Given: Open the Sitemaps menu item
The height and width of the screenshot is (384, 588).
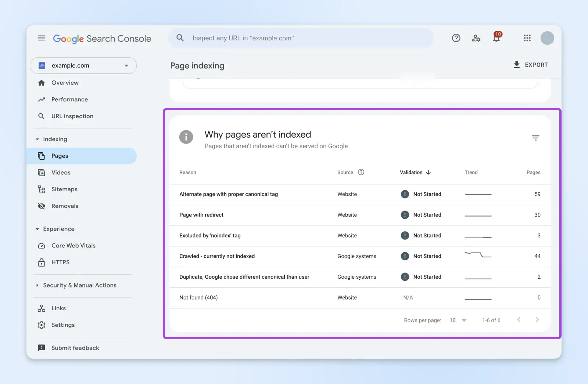Looking at the screenshot, I should 64,189.
